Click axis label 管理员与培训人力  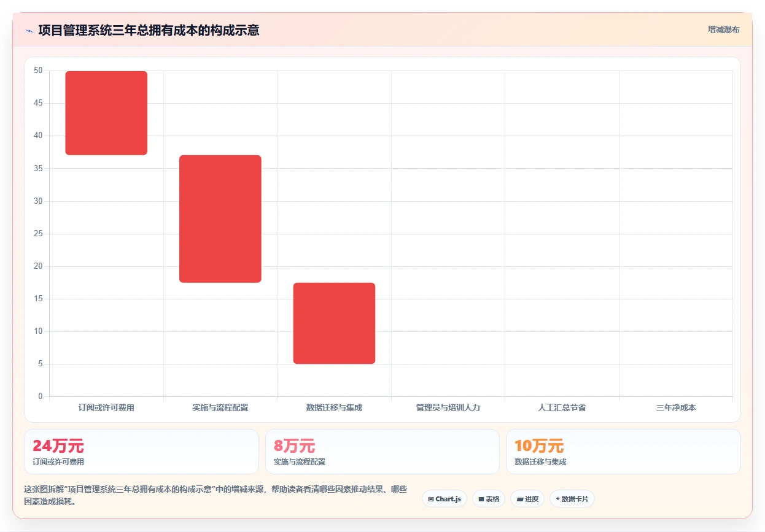pos(448,407)
